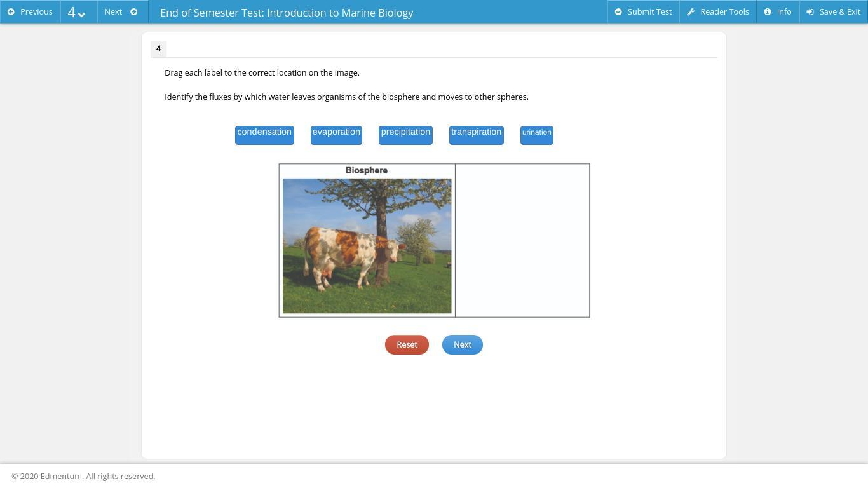The height and width of the screenshot is (488, 868).
Task: Click the Info circle icon
Action: click(x=768, y=12)
